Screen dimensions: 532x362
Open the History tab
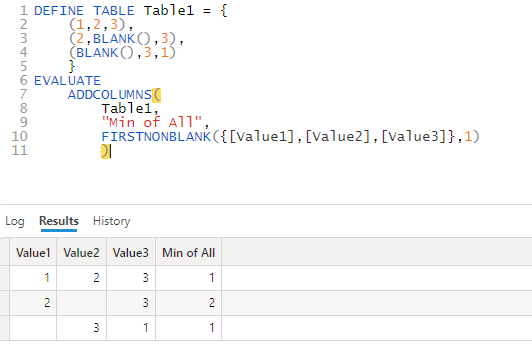click(111, 221)
